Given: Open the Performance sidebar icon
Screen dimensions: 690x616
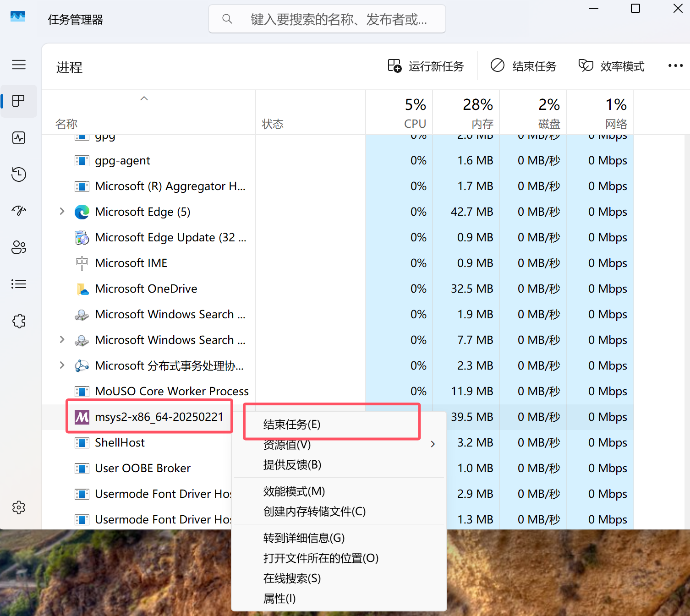Looking at the screenshot, I should [19, 138].
